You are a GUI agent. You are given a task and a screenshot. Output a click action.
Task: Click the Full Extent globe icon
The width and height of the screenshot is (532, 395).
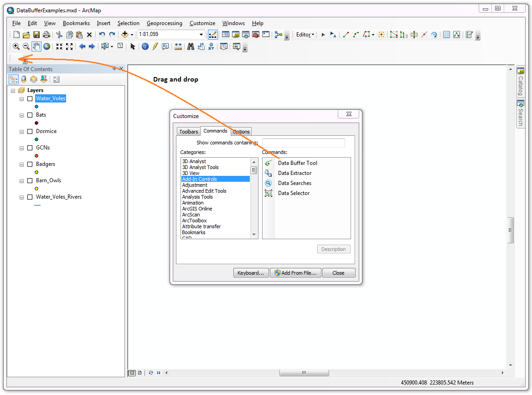[47, 46]
